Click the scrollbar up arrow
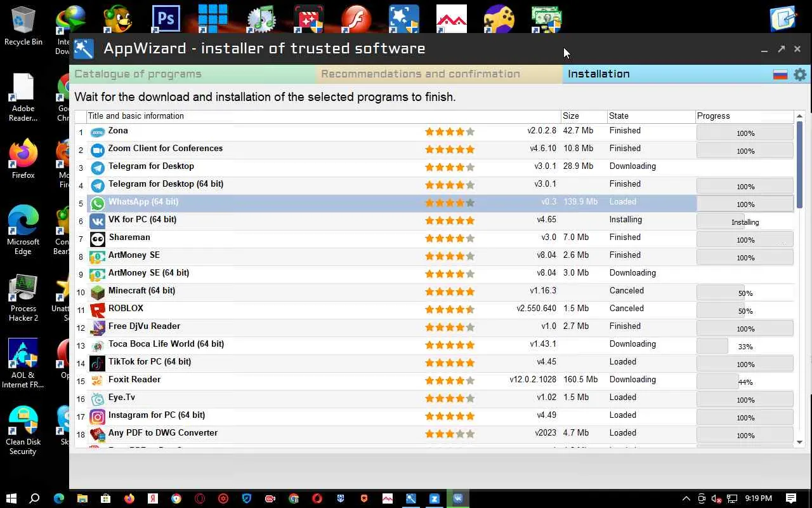The image size is (812, 508). (799, 116)
